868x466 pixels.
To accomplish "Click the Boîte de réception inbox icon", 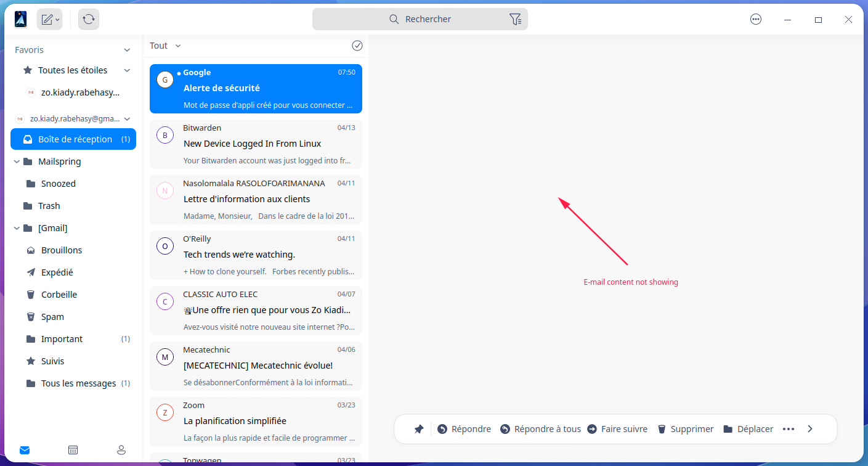I will pyautogui.click(x=28, y=139).
